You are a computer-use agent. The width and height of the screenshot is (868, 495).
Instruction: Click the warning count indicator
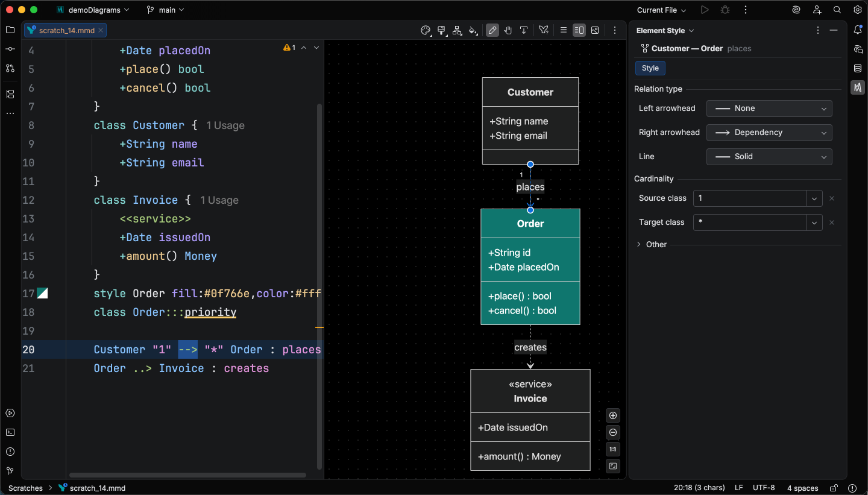pos(289,47)
